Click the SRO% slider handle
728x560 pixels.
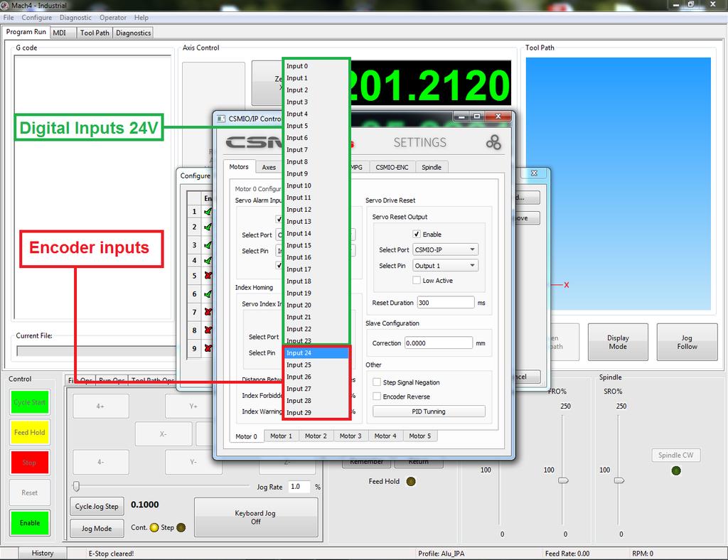(619, 480)
